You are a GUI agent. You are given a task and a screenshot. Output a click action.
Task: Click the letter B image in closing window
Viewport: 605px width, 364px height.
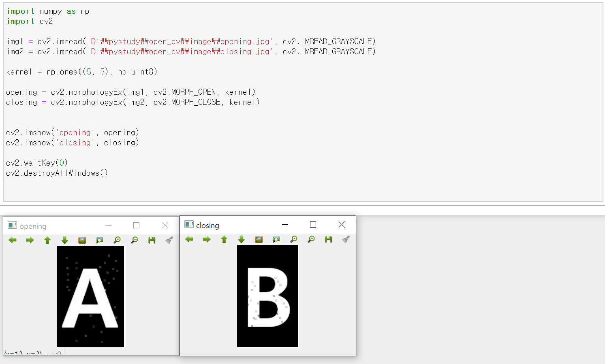point(267,296)
